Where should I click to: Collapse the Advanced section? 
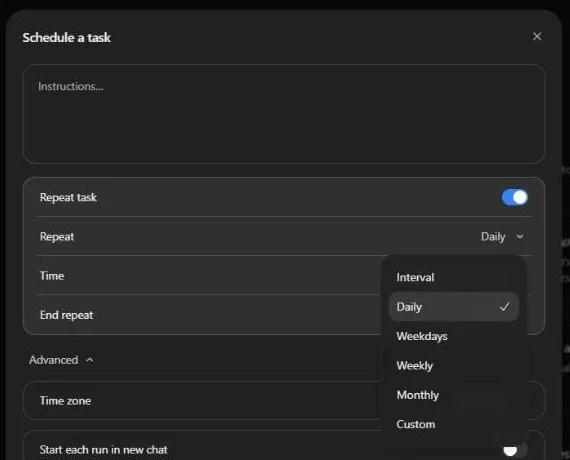[x=61, y=360]
